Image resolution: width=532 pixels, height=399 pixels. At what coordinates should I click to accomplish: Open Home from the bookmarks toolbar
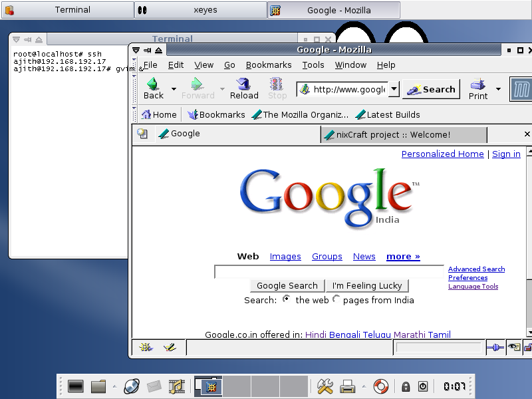click(x=159, y=114)
